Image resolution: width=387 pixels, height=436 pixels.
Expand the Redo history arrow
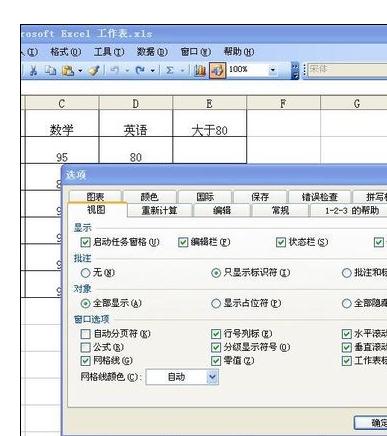tap(153, 71)
